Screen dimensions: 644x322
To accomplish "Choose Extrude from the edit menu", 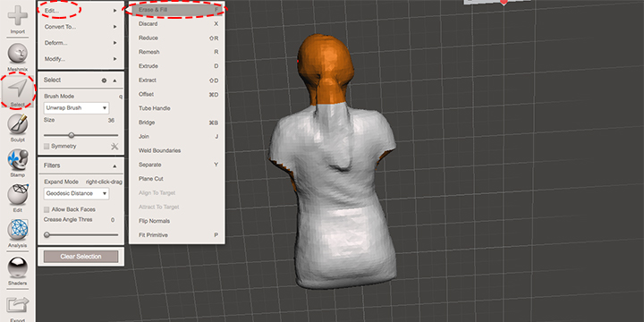I will (x=176, y=66).
